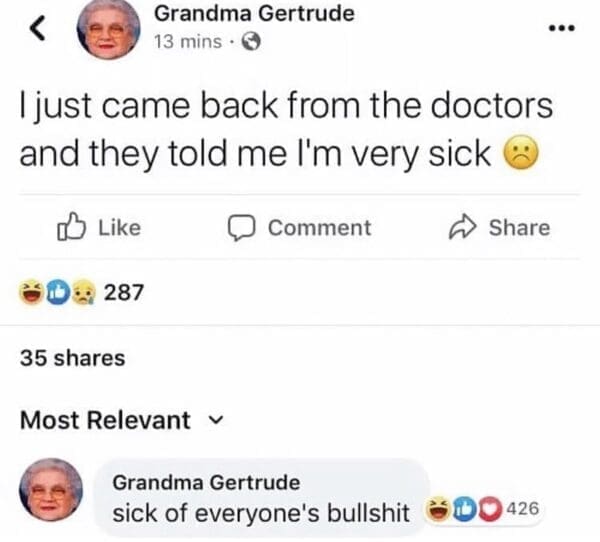This screenshot has height=542, width=600.
Task: Open the 35 shares list
Action: (72, 358)
